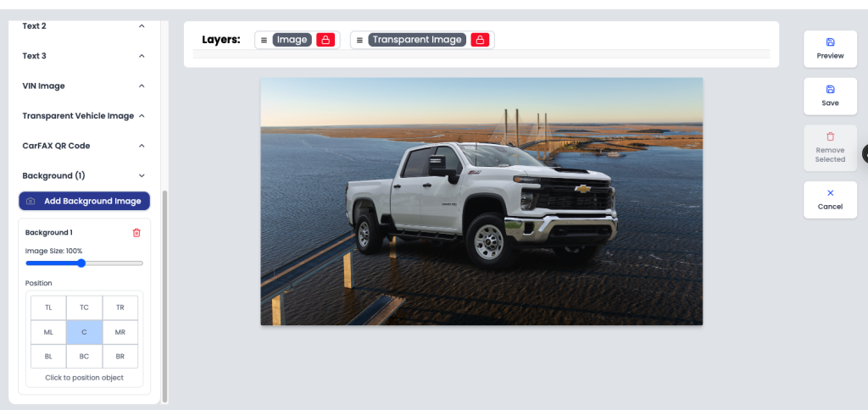Choose the bottom-right (BR) position
The height and width of the screenshot is (410, 868).
[120, 357]
